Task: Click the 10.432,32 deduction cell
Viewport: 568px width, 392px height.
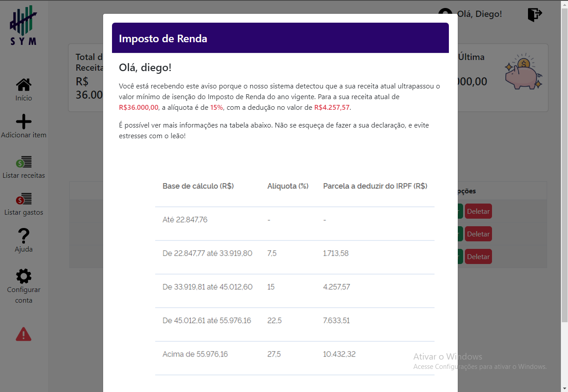Action: pos(340,354)
